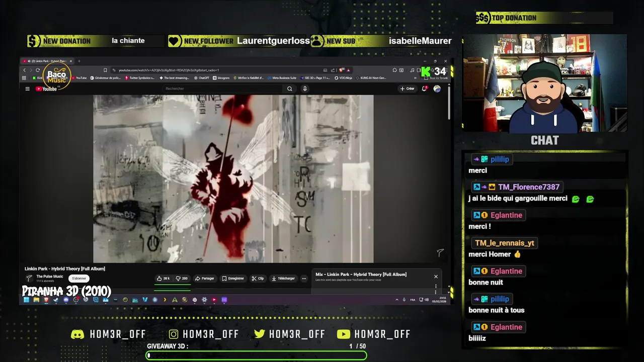Open the YouTube guide hamburger menu

tap(27, 88)
